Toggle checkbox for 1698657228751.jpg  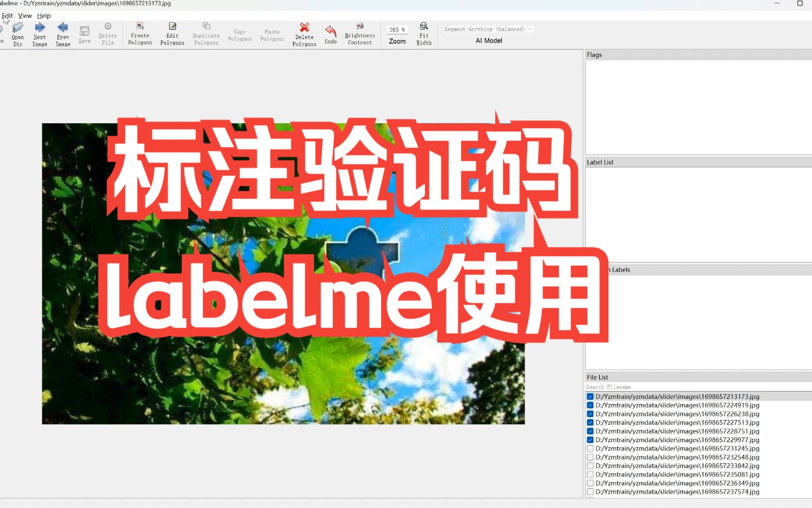pyautogui.click(x=590, y=431)
